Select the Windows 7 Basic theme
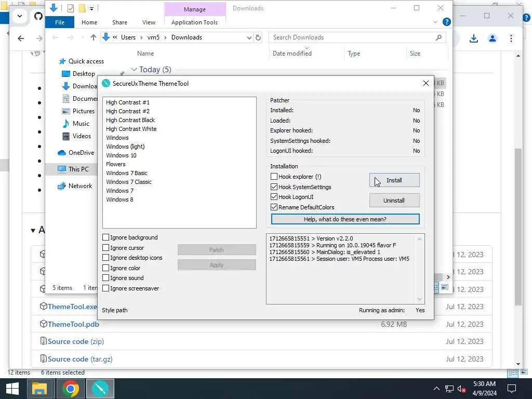The image size is (532, 399). click(x=127, y=172)
